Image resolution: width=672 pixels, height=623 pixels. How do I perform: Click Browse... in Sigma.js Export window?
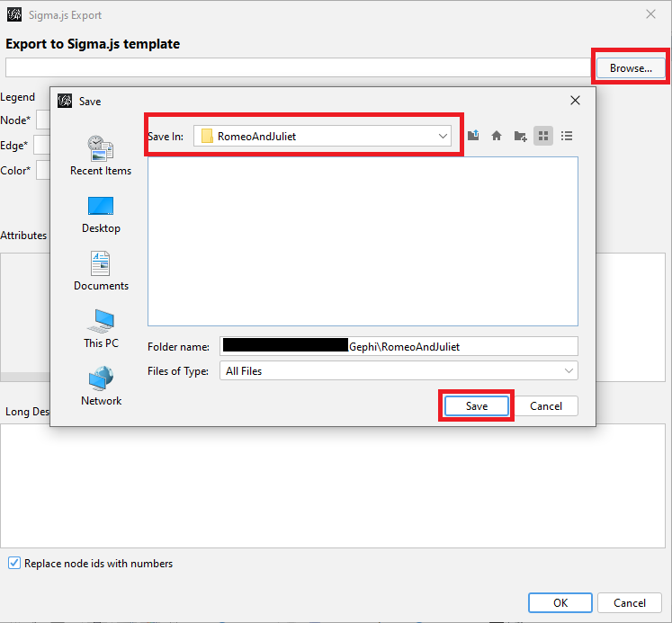[x=631, y=68]
